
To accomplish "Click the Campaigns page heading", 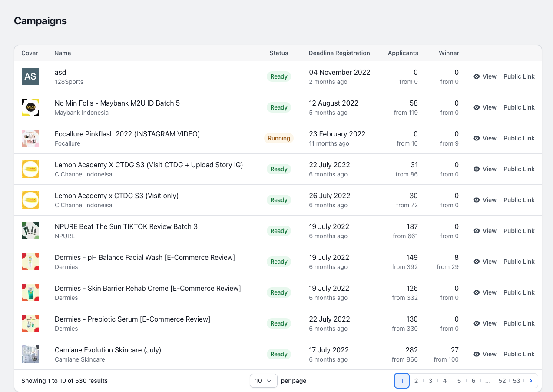I will click(x=40, y=21).
